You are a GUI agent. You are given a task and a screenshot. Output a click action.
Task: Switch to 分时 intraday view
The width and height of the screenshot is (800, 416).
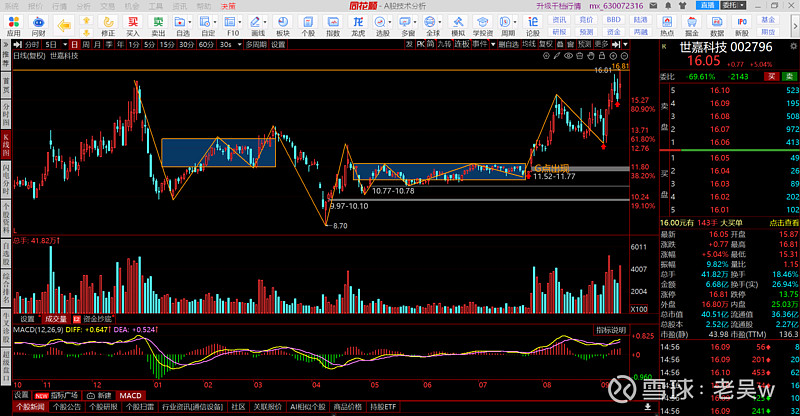(31, 44)
